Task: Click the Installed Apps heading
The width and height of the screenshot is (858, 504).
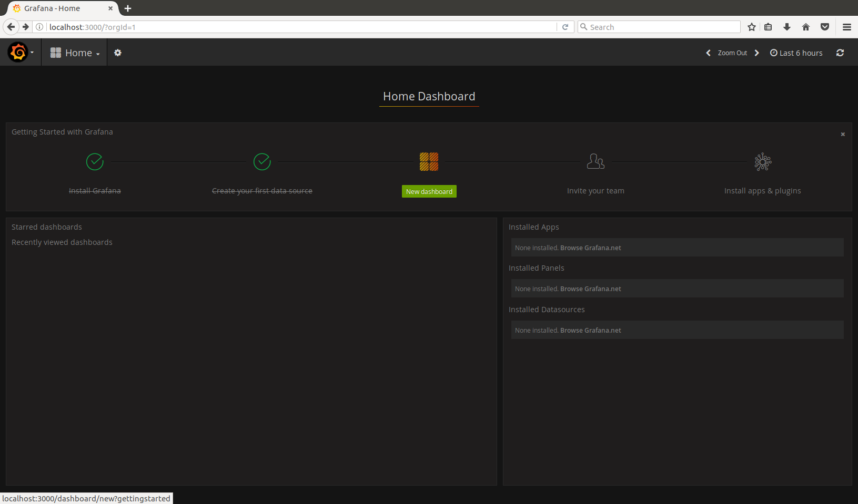Action: [x=534, y=227]
